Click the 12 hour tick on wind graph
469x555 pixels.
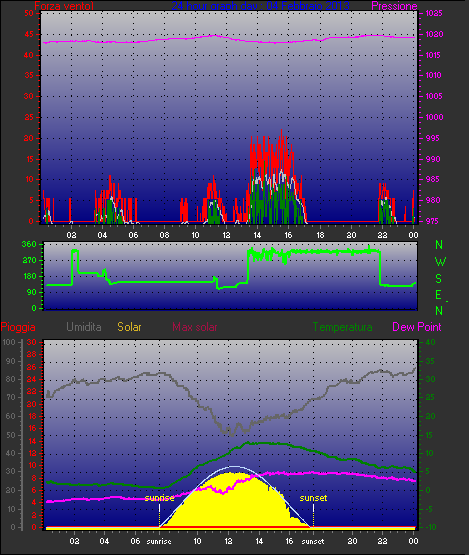pyautogui.click(x=226, y=235)
